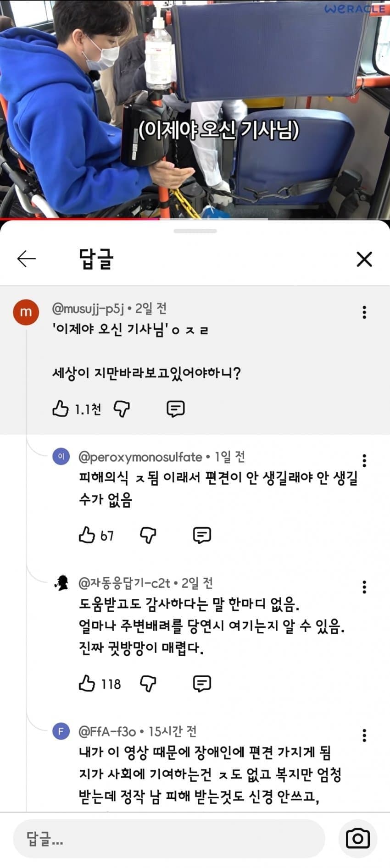Tap the orange m avatar
The height and width of the screenshot is (868, 390).
click(x=26, y=312)
